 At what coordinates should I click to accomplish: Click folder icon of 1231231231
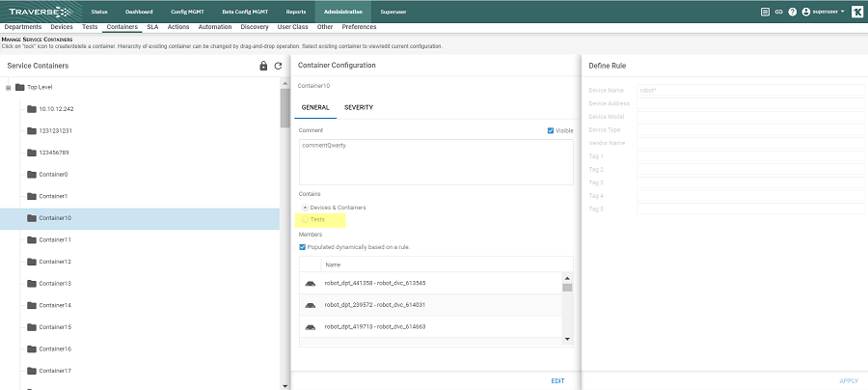32,130
